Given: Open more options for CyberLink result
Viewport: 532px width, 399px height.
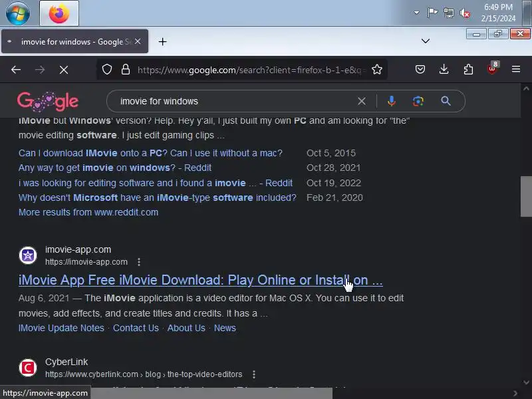Looking at the screenshot, I should pyautogui.click(x=254, y=374).
